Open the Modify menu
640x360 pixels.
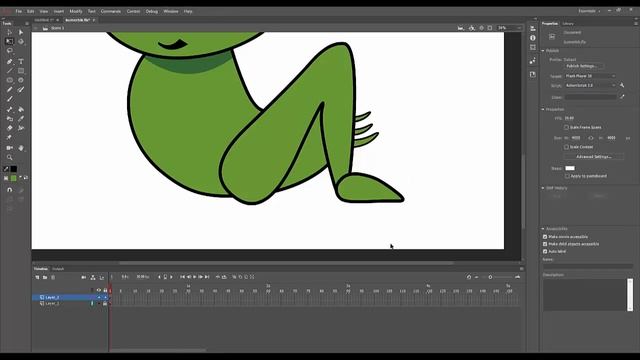click(x=76, y=11)
